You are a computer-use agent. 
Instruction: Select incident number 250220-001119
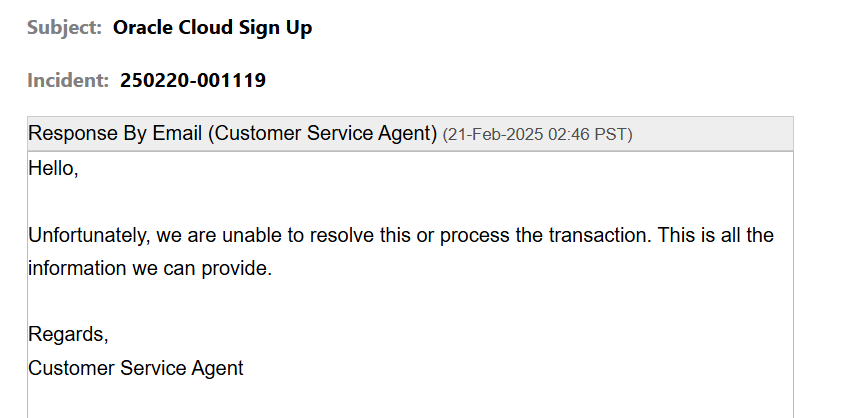pos(193,80)
